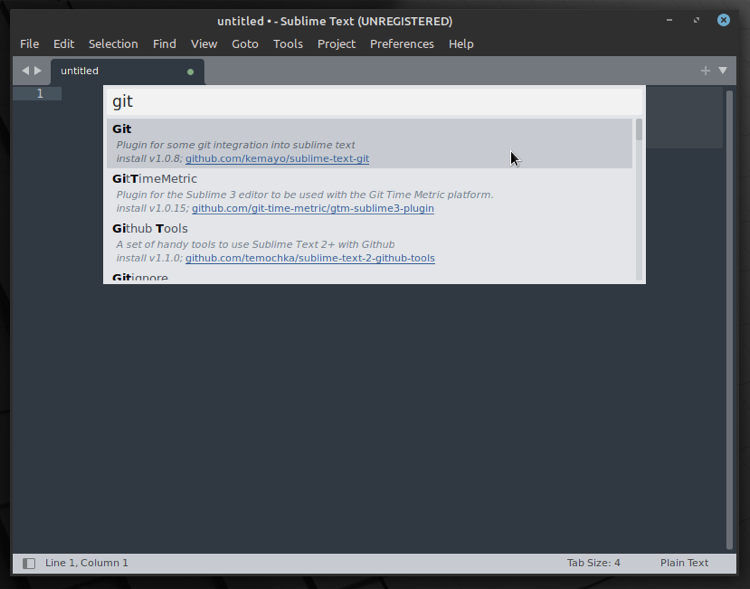Go to next tab with right arrow
The height and width of the screenshot is (589, 750).
tap(38, 71)
